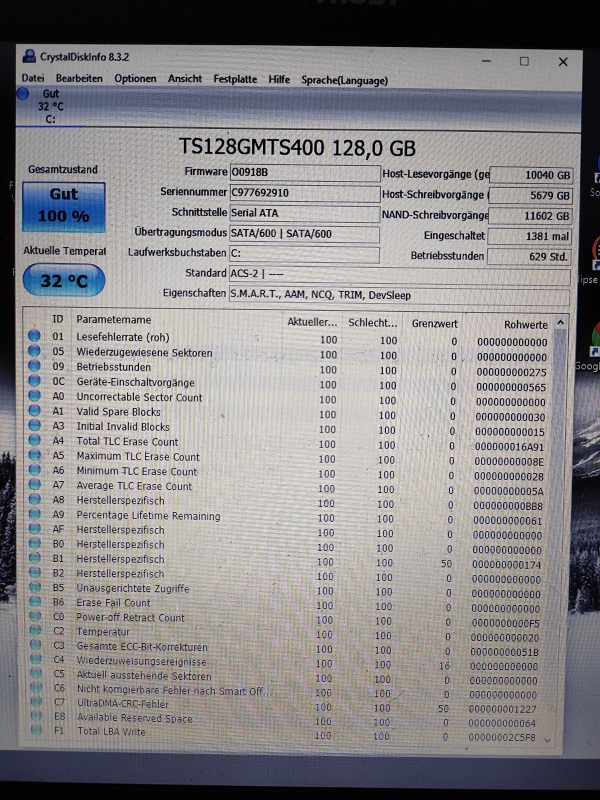
Task: Click the scroll down arrow of attribute list
Action: (x=548, y=740)
